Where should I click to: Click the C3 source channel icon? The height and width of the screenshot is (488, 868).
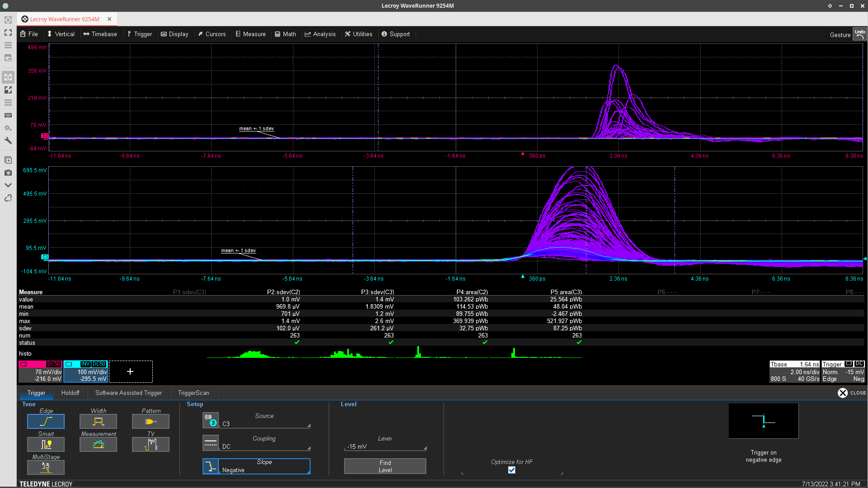pyautogui.click(x=210, y=420)
